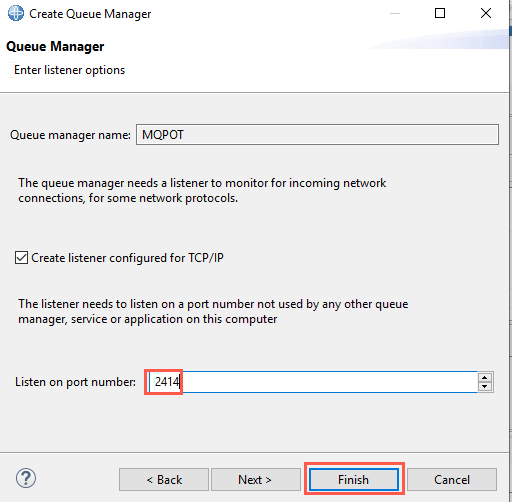The height and width of the screenshot is (502, 512).
Task: Go back with the '< Back' button
Action: [164, 480]
